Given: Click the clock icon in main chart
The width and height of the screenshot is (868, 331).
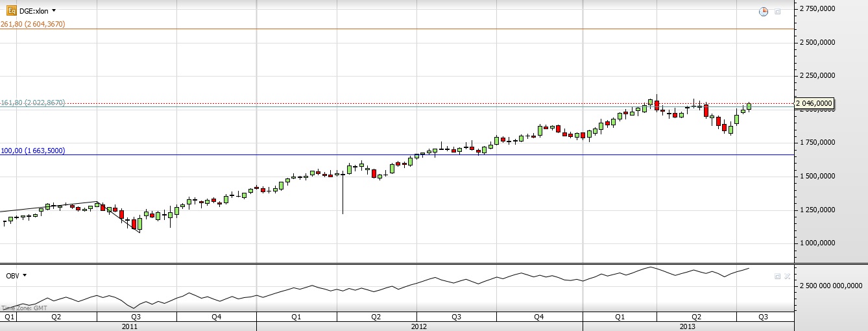Looking at the screenshot, I should click(764, 12).
